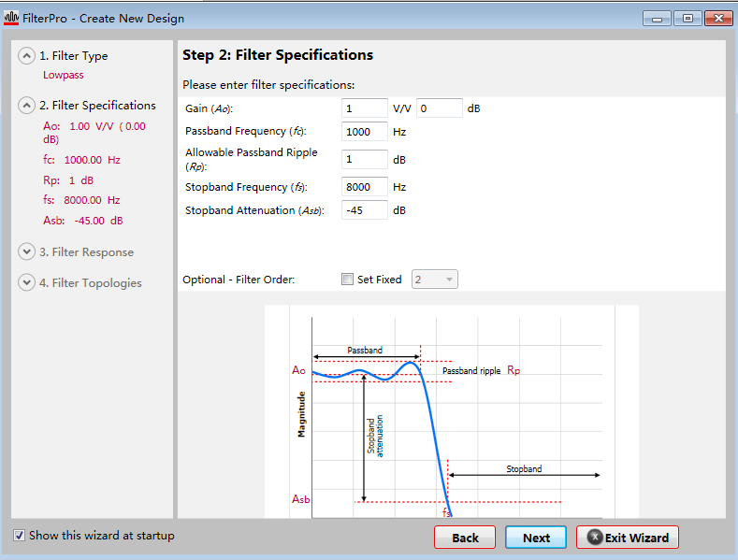Click the Rp: 1 dB summary
Image resolution: width=738 pixels, height=560 pixels.
coord(68,180)
